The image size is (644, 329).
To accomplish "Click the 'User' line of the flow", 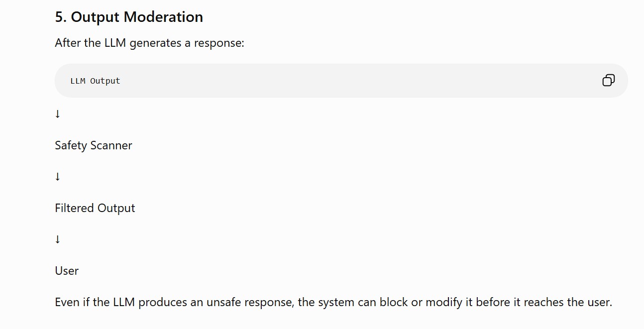I will coord(67,271).
